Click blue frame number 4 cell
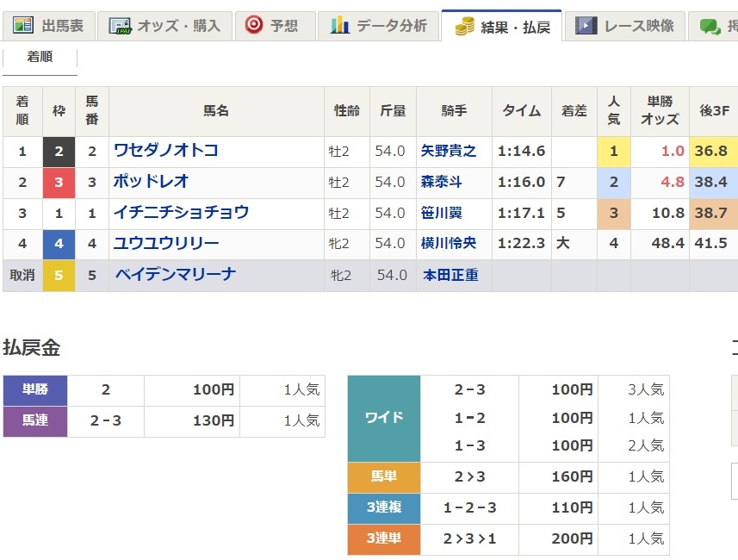Image resolution: width=738 pixels, height=560 pixels. [x=59, y=244]
